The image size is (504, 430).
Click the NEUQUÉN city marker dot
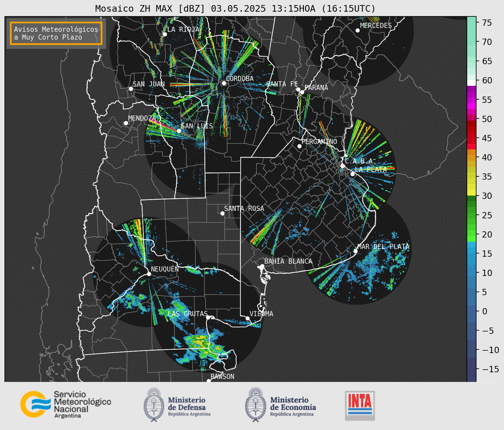[x=149, y=274]
